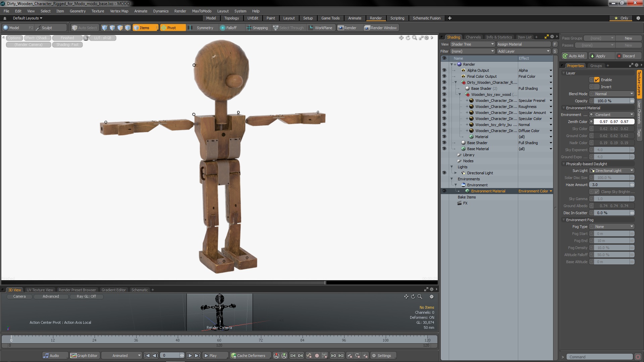644x362 pixels.
Task: Open timeline Settings
Action: tap(383, 356)
